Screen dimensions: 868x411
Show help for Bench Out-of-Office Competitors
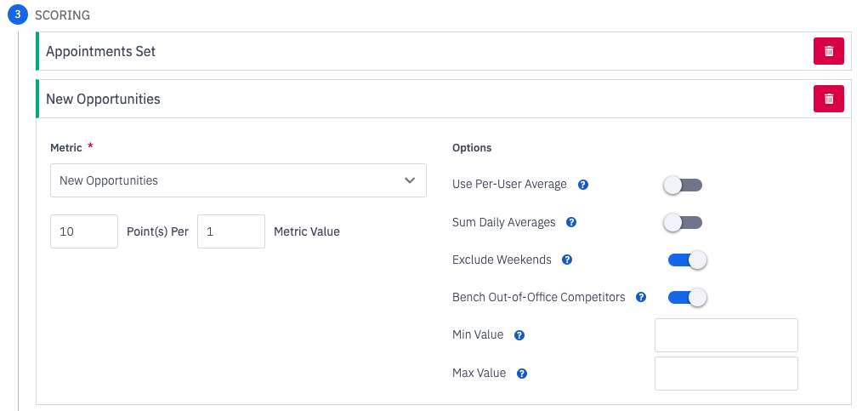(x=641, y=297)
